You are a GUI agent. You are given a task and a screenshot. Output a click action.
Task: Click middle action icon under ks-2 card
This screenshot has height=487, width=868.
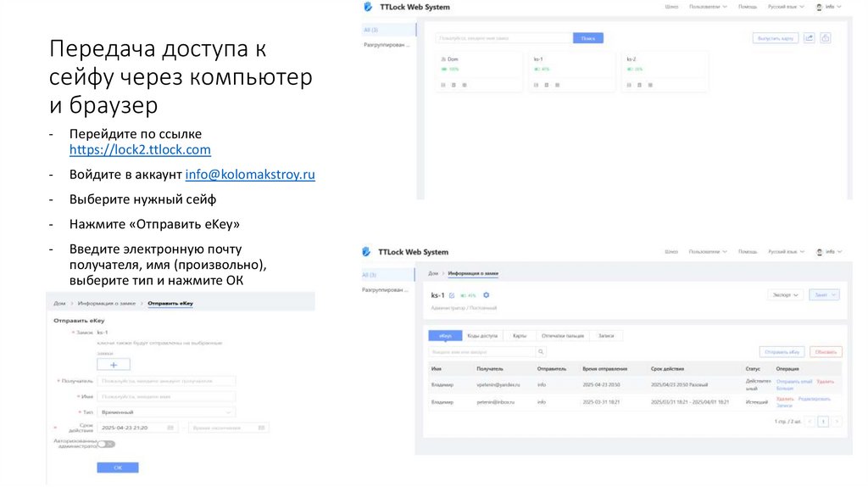click(x=639, y=85)
